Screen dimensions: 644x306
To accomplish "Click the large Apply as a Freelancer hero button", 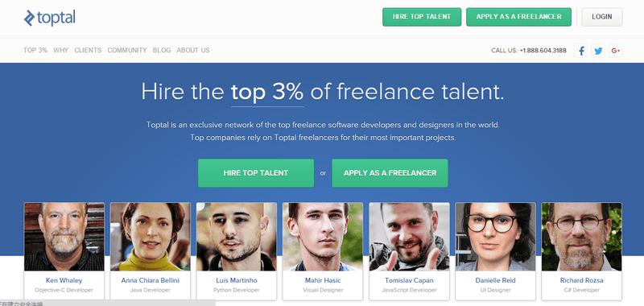I will (390, 173).
